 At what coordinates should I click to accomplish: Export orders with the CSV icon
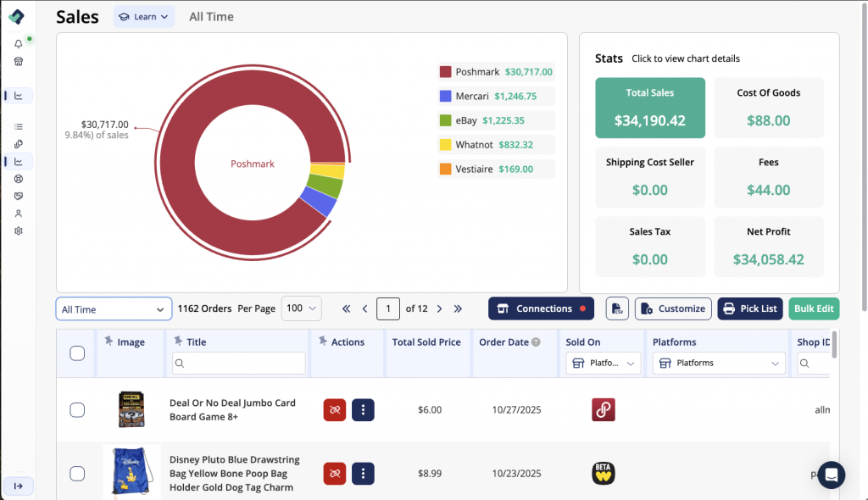[617, 308]
